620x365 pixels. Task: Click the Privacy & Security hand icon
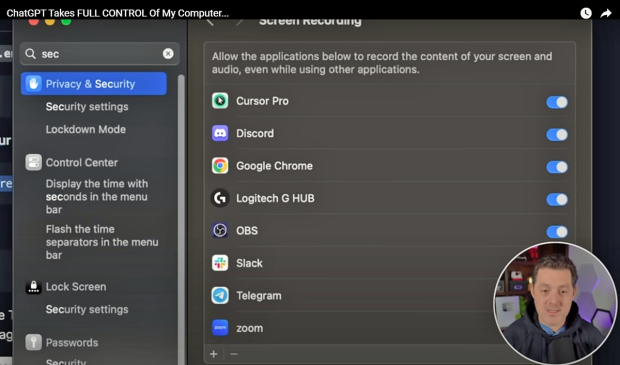coord(34,84)
